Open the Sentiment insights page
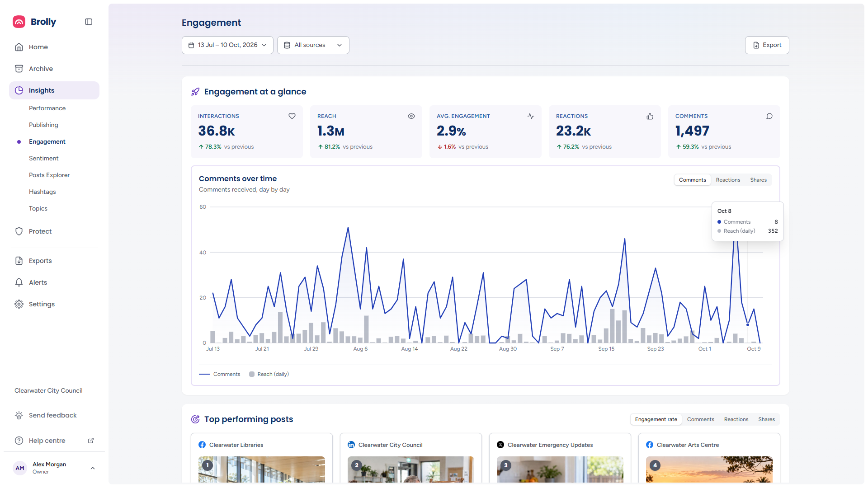868x488 pixels. pyautogui.click(x=44, y=158)
